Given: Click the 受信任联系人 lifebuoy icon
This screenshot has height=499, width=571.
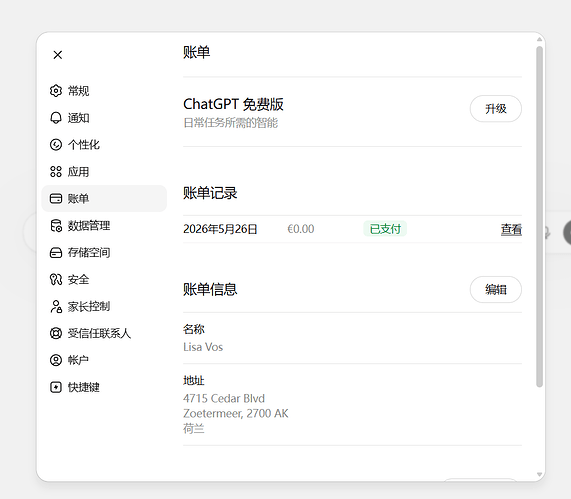Looking at the screenshot, I should tap(56, 333).
